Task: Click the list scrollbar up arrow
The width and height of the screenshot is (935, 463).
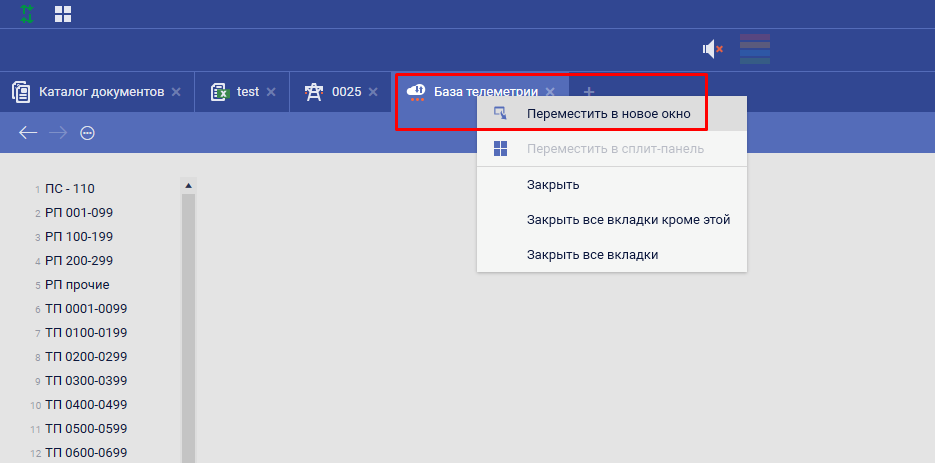Action: (187, 185)
